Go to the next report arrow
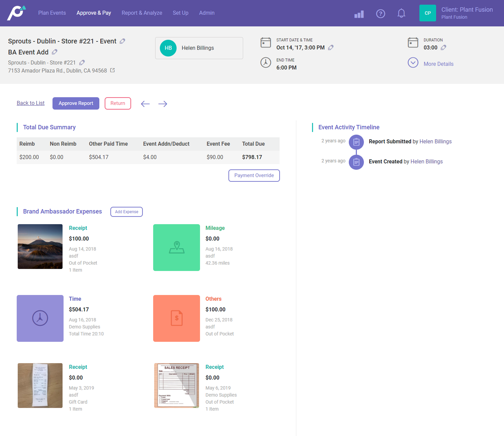This screenshot has height=436, width=504. (163, 104)
